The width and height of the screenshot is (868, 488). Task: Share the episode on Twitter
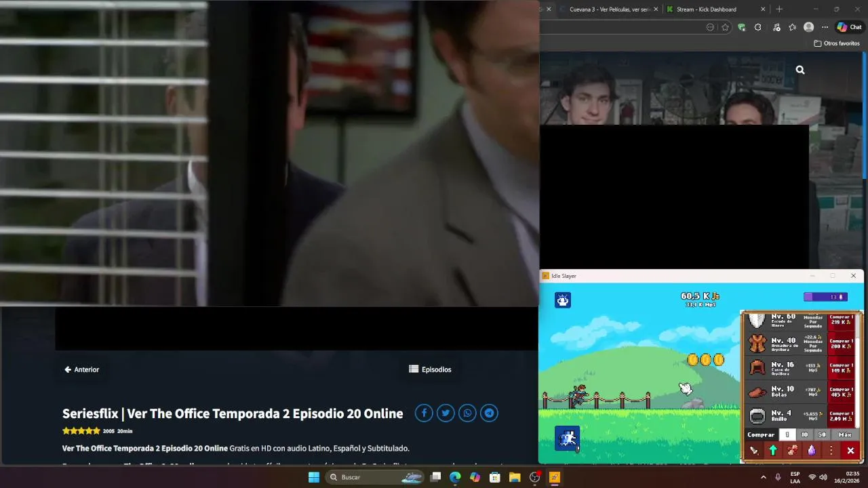(x=446, y=413)
